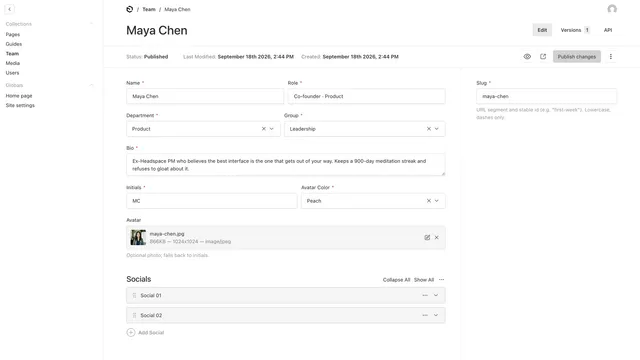The width and height of the screenshot is (640, 360).
Task: Open the maya-chen.jpg avatar thumbnail
Action: click(x=138, y=238)
